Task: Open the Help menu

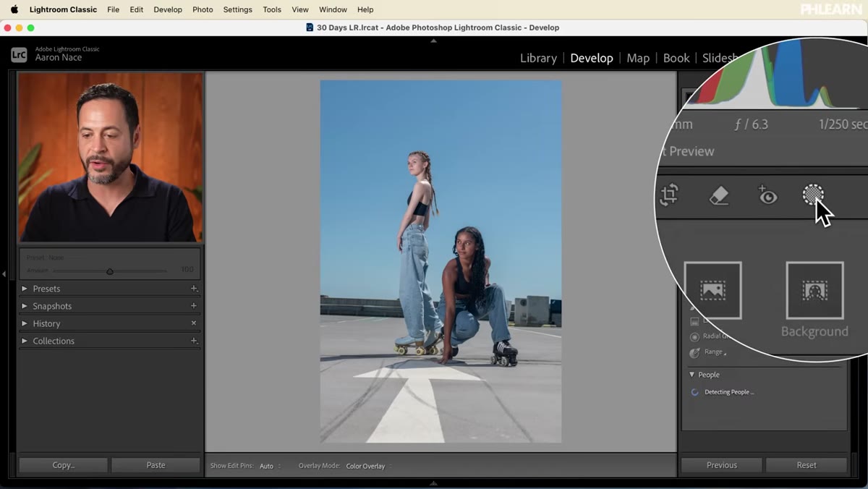Action: coord(365,9)
